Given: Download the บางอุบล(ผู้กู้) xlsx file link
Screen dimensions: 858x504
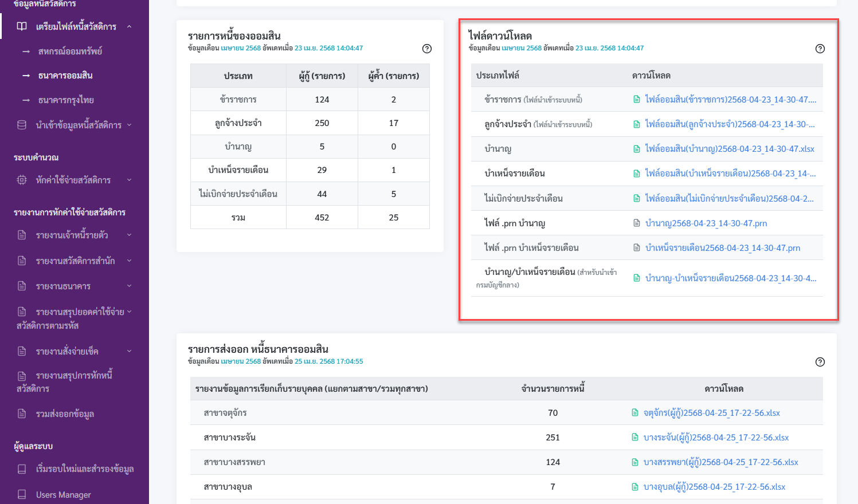Looking at the screenshot, I should click(714, 487).
